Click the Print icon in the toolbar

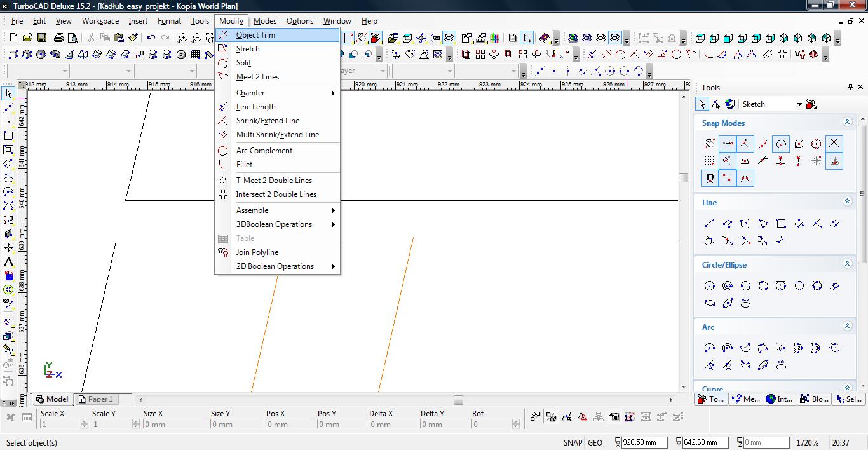click(59, 38)
